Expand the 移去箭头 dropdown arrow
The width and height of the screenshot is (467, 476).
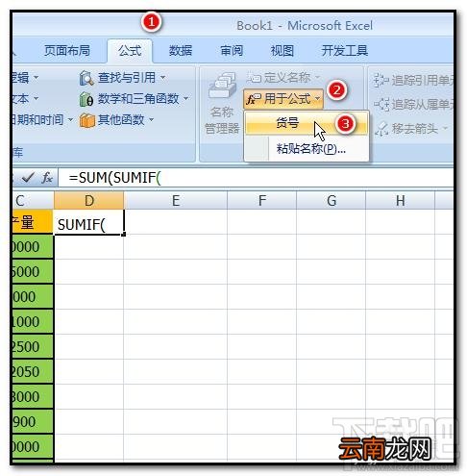(445, 128)
